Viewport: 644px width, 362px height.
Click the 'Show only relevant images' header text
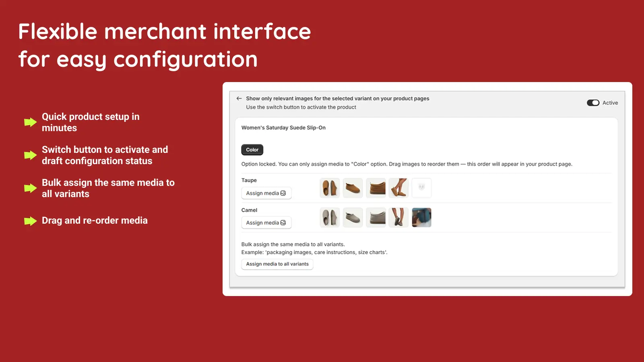click(338, 98)
